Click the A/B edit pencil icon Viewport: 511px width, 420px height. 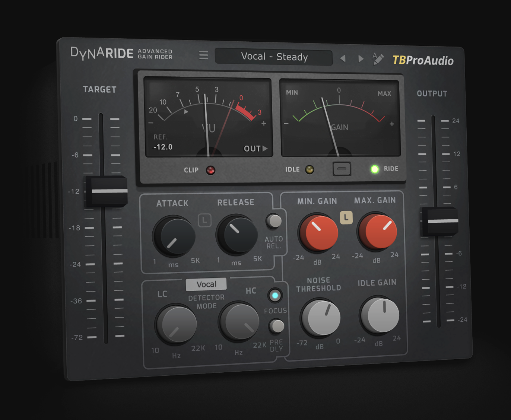click(378, 58)
